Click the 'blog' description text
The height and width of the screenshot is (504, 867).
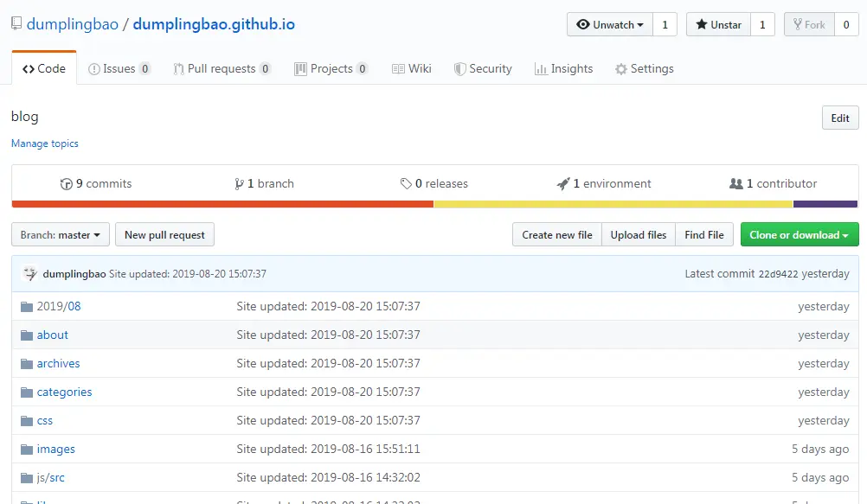pyautogui.click(x=25, y=117)
